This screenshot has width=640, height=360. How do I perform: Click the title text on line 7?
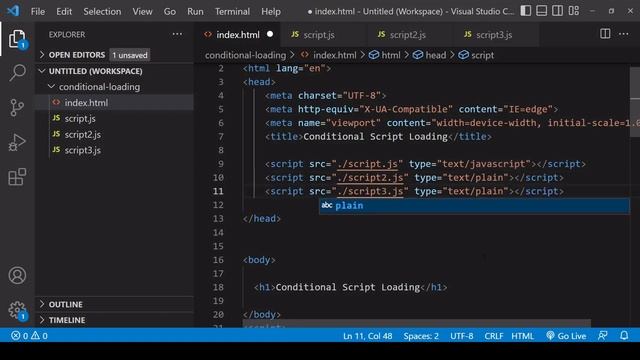tap(376, 137)
